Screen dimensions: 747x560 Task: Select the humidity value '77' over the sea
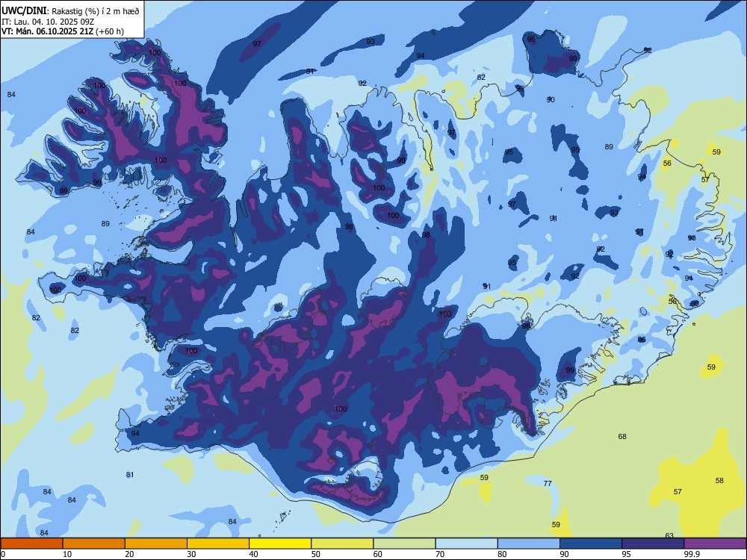(548, 483)
